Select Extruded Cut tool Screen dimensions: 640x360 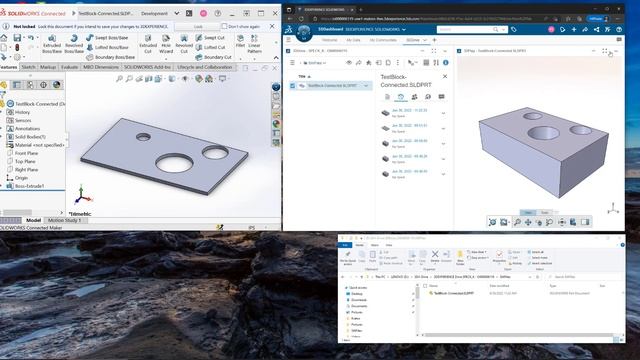coord(148,44)
